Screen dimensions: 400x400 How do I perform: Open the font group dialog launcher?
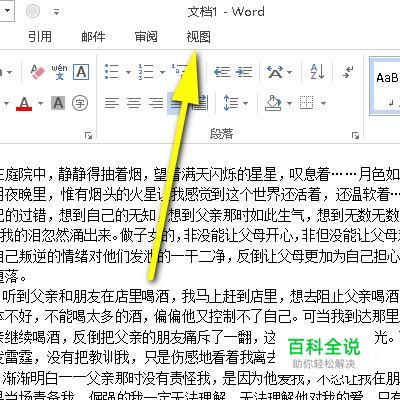click(88, 135)
